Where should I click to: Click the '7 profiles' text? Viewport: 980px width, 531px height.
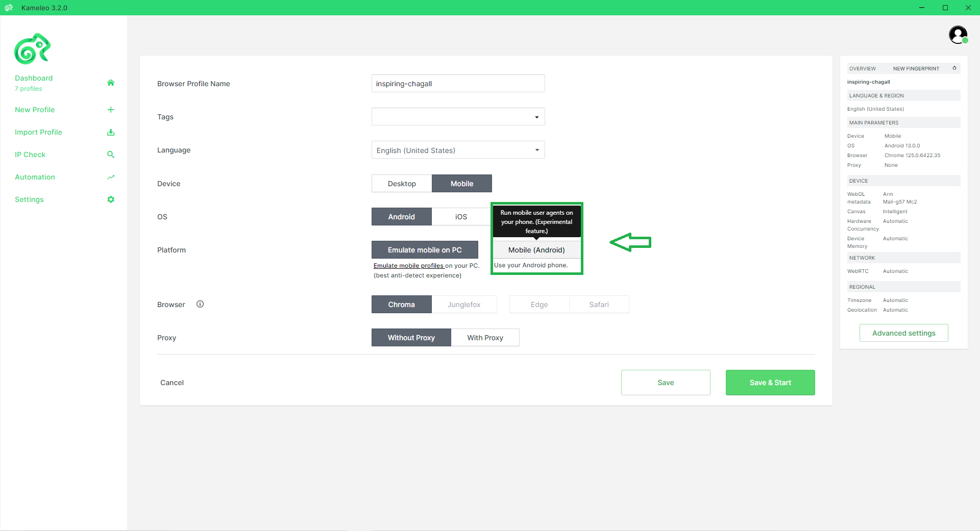[x=29, y=89]
